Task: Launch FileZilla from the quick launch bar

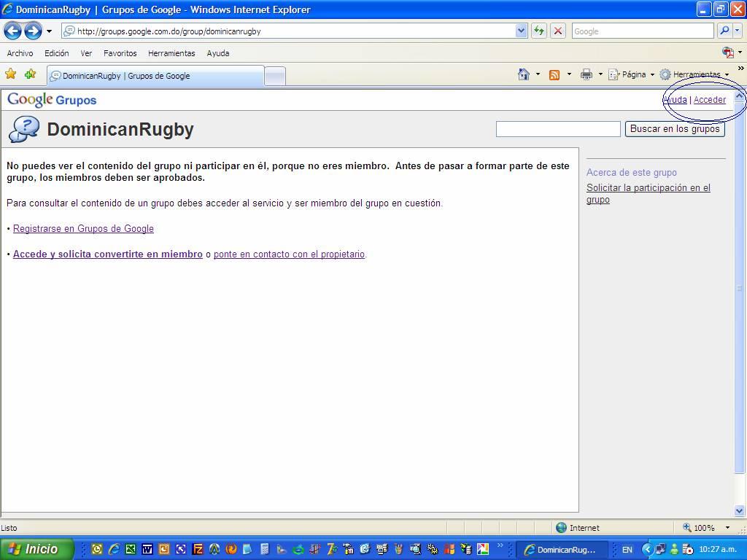Action: pyautogui.click(x=197, y=549)
